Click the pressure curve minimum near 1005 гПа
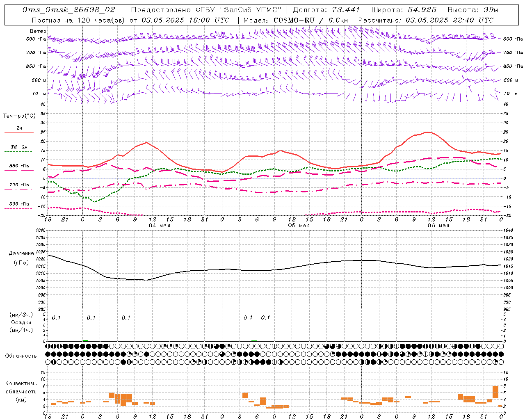The width and height of the screenshot is (525, 420). 146,280
